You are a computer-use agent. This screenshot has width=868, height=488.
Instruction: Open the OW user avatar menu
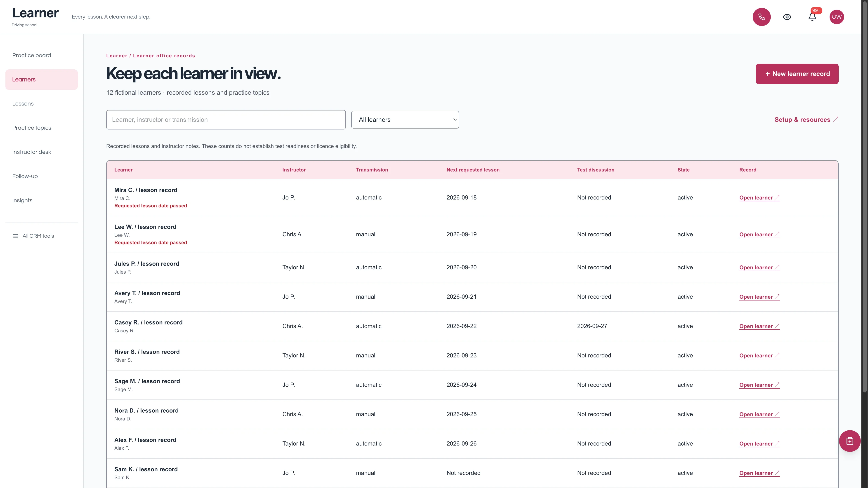click(837, 17)
